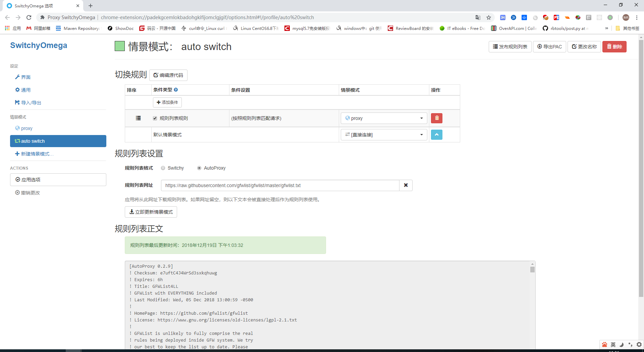This screenshot has width=644, height=352.
Task: Click the drag handle icon in 排序 column
Action: (138, 118)
